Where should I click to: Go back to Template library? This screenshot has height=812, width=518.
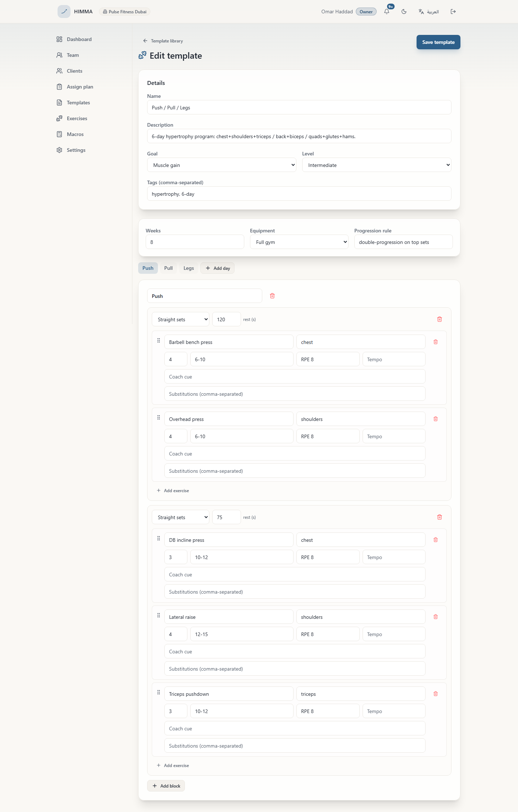pyautogui.click(x=163, y=41)
